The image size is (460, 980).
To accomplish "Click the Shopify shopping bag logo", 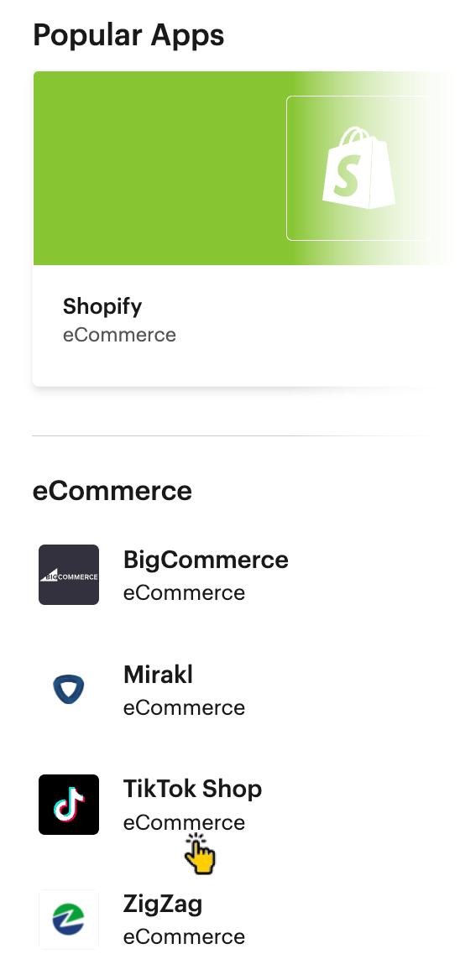I will point(358,168).
